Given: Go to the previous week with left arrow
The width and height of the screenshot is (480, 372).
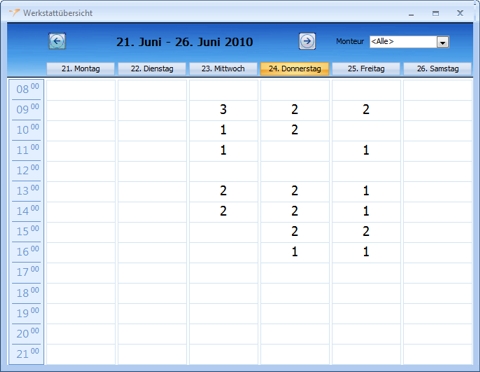Looking at the screenshot, I should (57, 41).
